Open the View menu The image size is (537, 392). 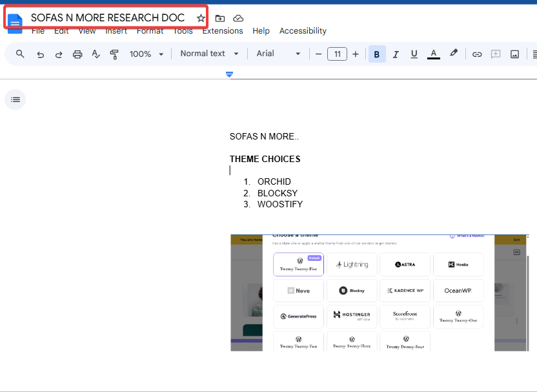click(x=87, y=31)
